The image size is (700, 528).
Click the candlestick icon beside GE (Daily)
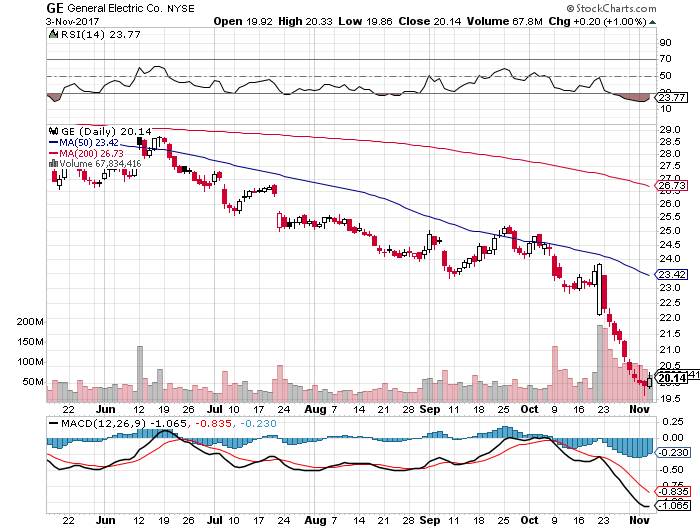coord(54,131)
